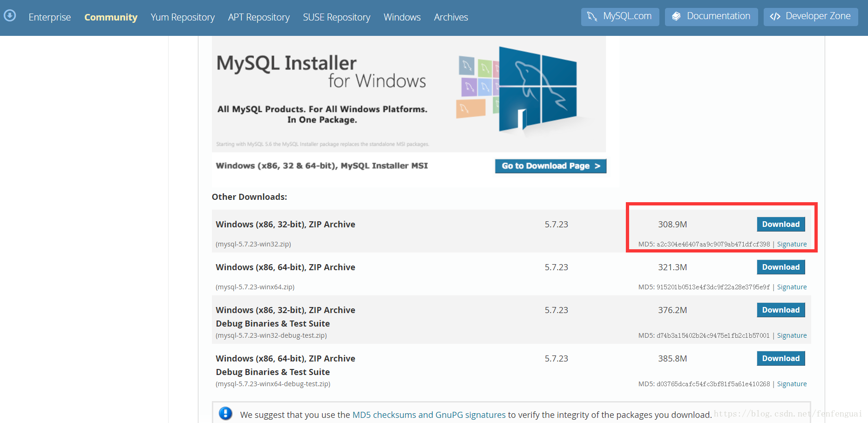Click the Developer Zone code brackets icon
The image size is (868, 423).
click(x=775, y=16)
